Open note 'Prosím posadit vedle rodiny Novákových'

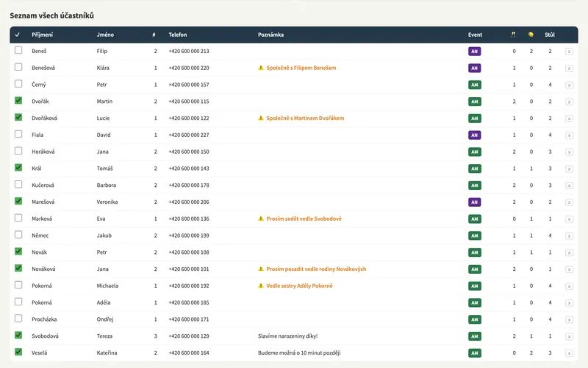316,269
